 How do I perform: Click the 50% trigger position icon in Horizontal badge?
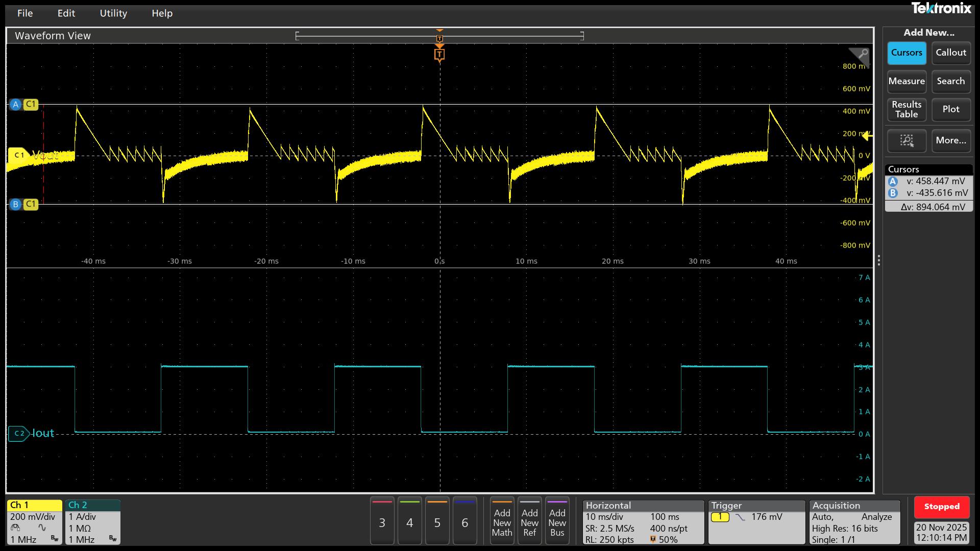[653, 539]
